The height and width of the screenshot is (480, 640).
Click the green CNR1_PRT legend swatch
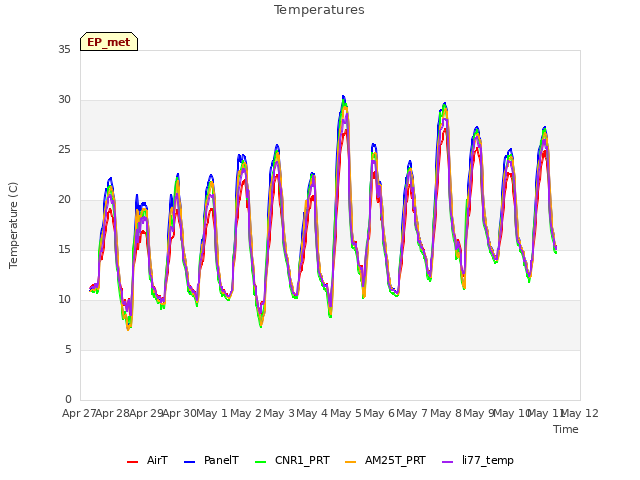(260, 462)
